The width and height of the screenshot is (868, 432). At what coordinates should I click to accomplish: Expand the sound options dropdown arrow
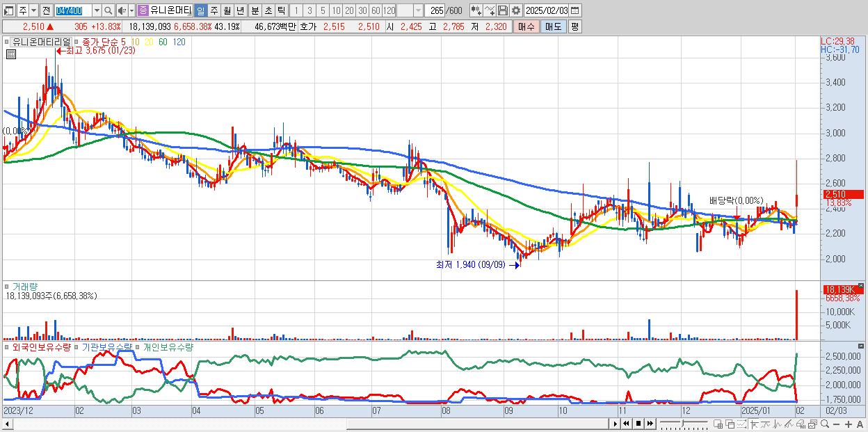(131, 10)
